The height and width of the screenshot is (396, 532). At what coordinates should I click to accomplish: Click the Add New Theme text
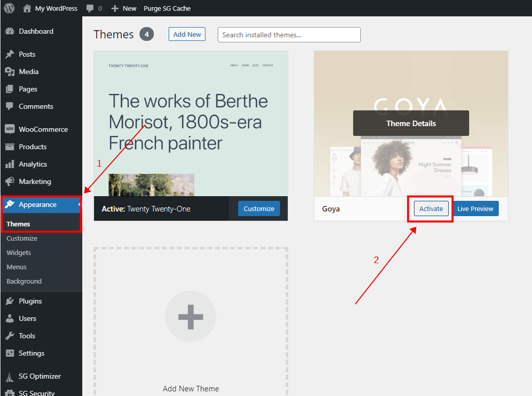tap(191, 389)
